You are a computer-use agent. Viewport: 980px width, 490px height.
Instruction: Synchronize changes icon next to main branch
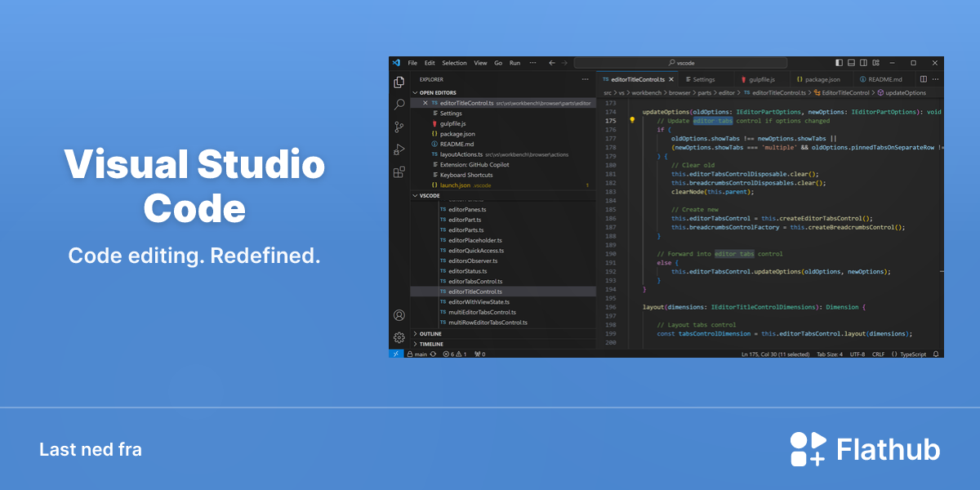434,354
